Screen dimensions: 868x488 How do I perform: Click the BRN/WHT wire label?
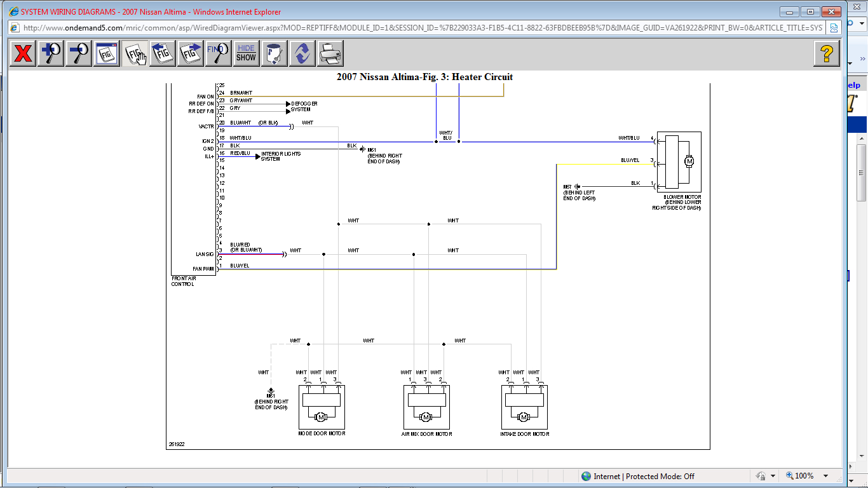coord(241,93)
